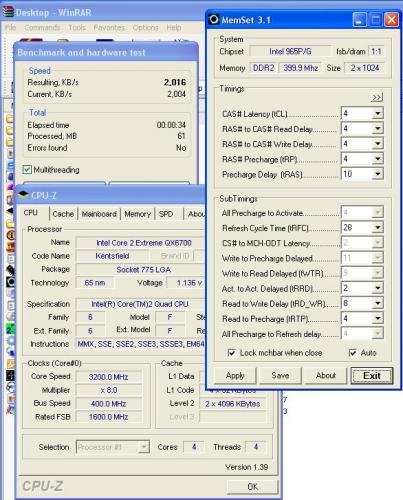Click the Level 2 cache 2 x 4096 KBytes value
Viewport: 403px width, 500px height.
click(x=232, y=404)
